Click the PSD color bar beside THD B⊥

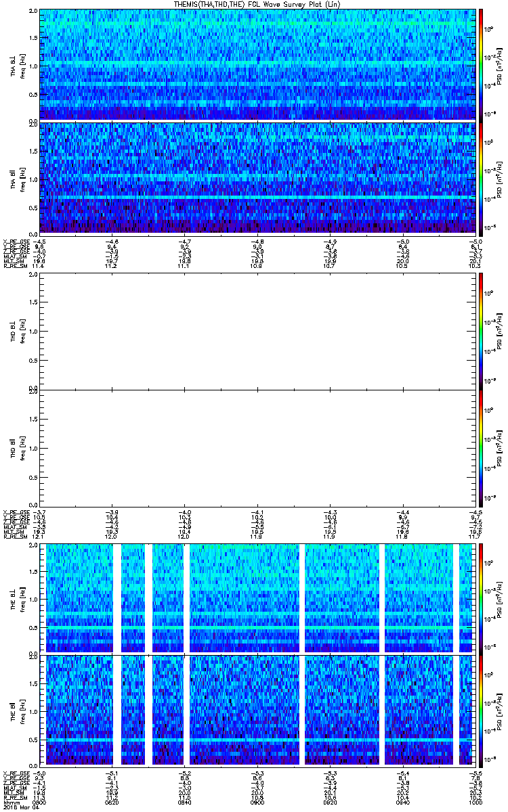click(482, 332)
